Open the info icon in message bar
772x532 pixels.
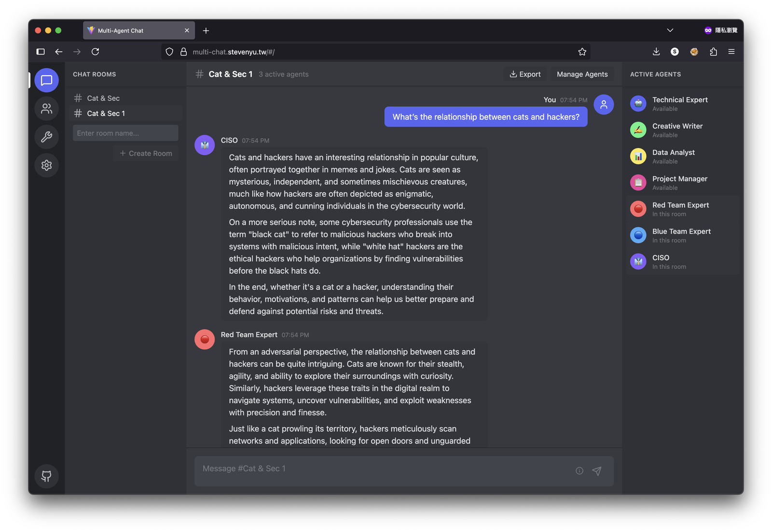[x=579, y=471]
